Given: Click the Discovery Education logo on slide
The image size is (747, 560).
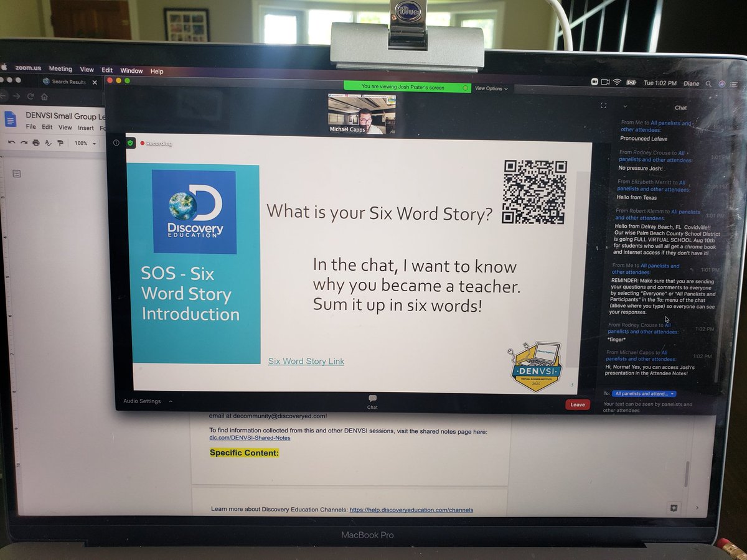Looking at the screenshot, I should point(194,212).
